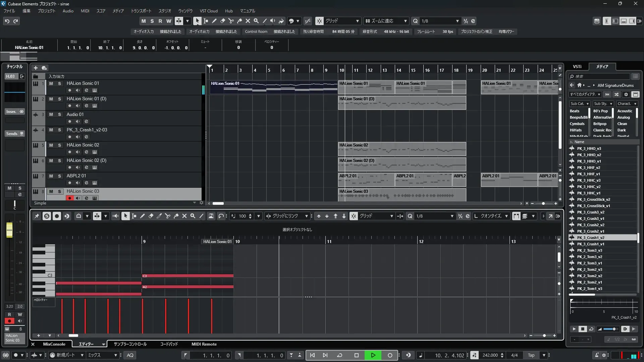
Task: Select the Glue tool in the top toolbar
Action: pyautogui.click(x=239, y=21)
